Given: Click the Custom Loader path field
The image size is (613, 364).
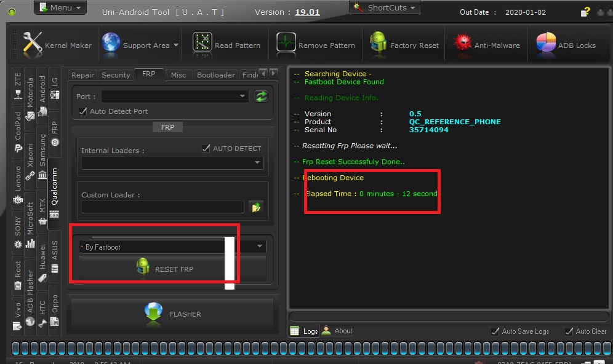Looking at the screenshot, I should [162, 207].
